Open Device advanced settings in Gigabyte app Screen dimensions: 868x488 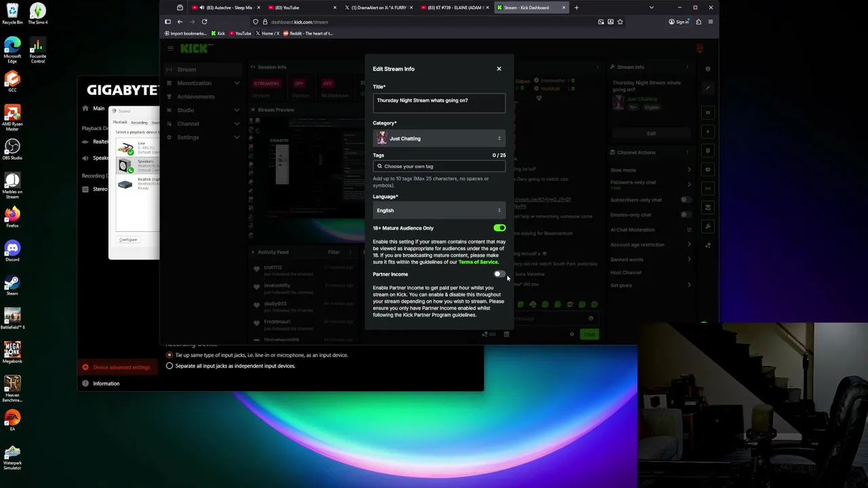tap(116, 367)
